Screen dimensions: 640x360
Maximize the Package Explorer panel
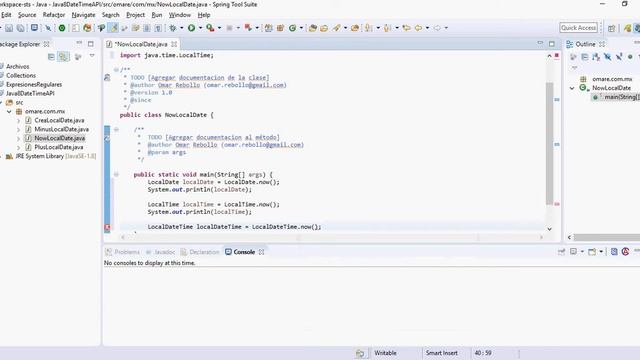point(91,44)
